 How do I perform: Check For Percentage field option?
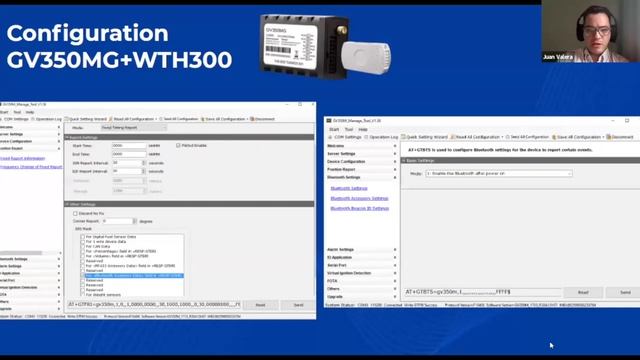pyautogui.click(x=82, y=251)
